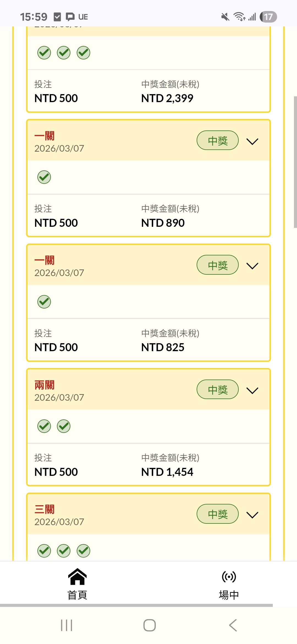Expand the 一關 bet with NTD 890 winnings
This screenshot has width=297, height=644.
click(252, 141)
